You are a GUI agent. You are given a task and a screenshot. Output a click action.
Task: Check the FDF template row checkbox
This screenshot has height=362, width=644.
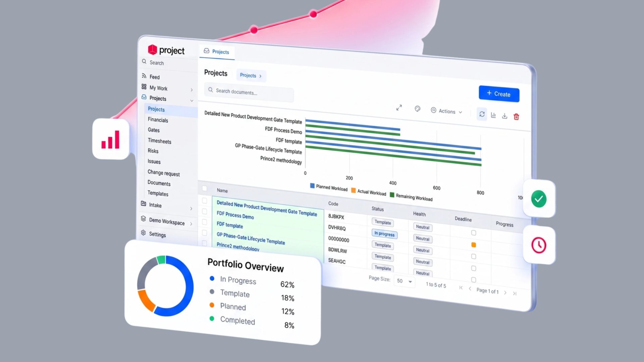coord(205,222)
